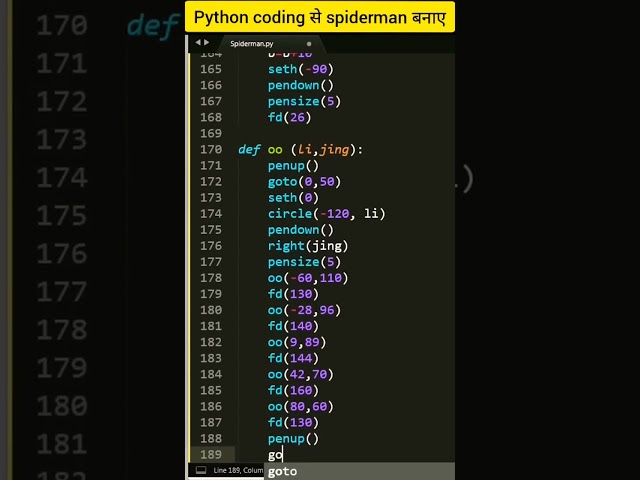Click the code 'def oo (li,jing):'
Screen dimensions: 640x480
(300, 150)
